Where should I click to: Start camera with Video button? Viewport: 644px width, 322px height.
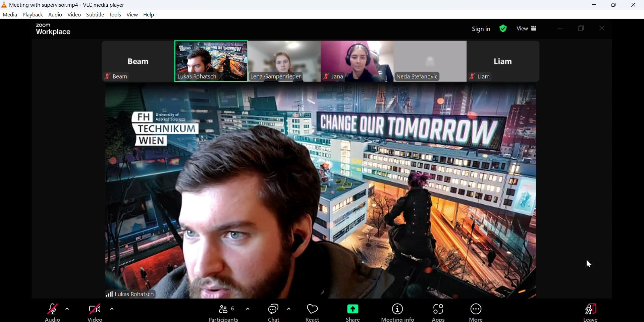pyautogui.click(x=95, y=312)
